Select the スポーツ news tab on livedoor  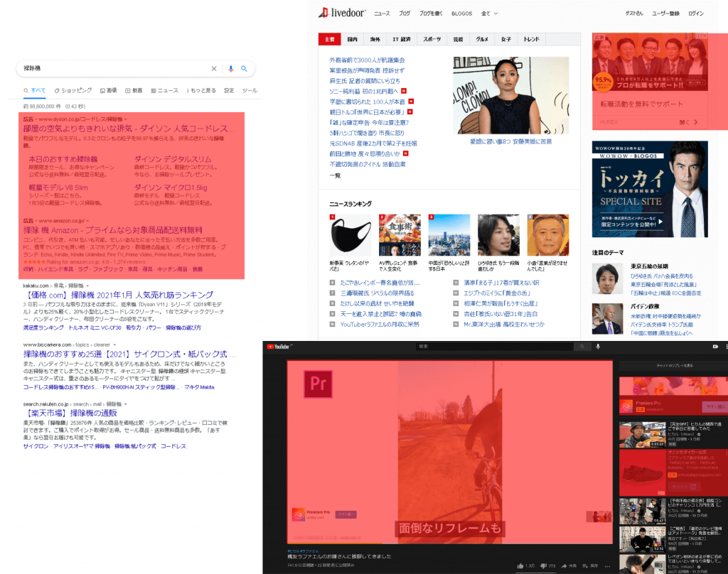432,40
